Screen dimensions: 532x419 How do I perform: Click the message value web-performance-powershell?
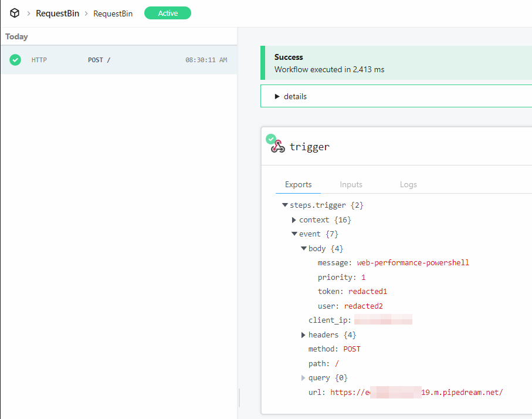(413, 263)
